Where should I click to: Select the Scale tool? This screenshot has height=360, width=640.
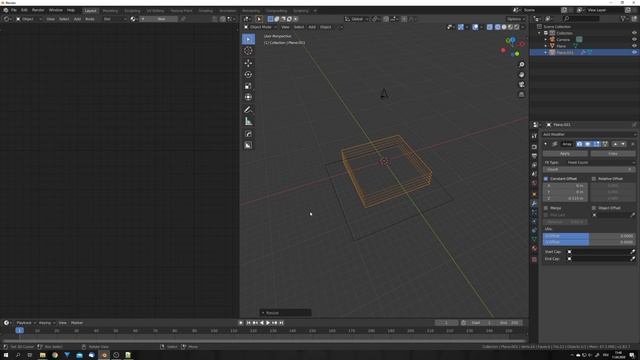pos(248,86)
